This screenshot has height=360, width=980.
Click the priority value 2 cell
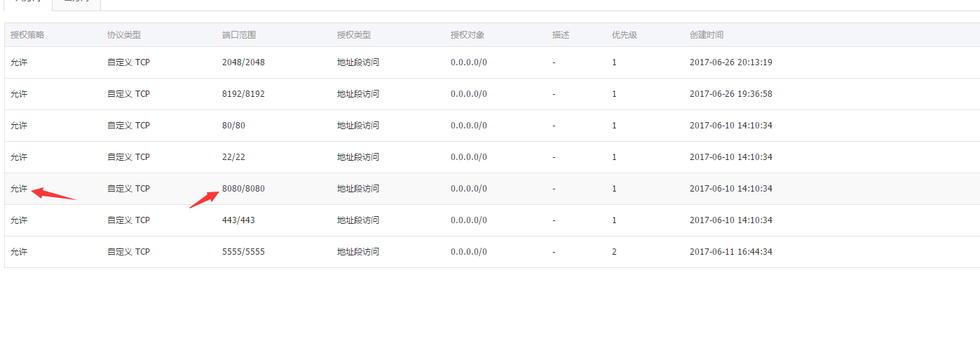pyautogui.click(x=615, y=252)
